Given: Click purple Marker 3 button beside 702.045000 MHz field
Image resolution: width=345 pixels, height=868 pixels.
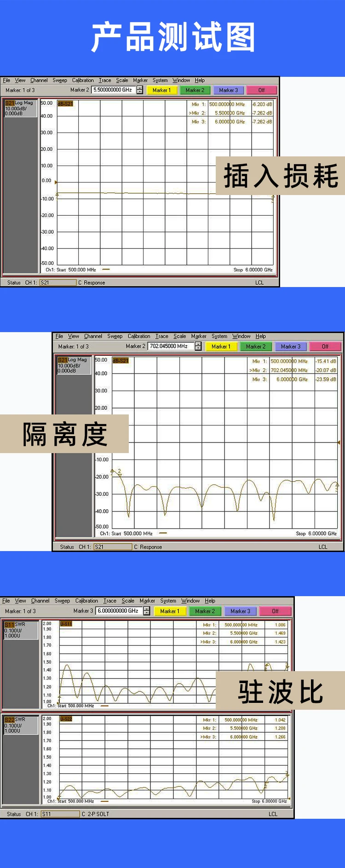Looking at the screenshot, I should [291, 346].
